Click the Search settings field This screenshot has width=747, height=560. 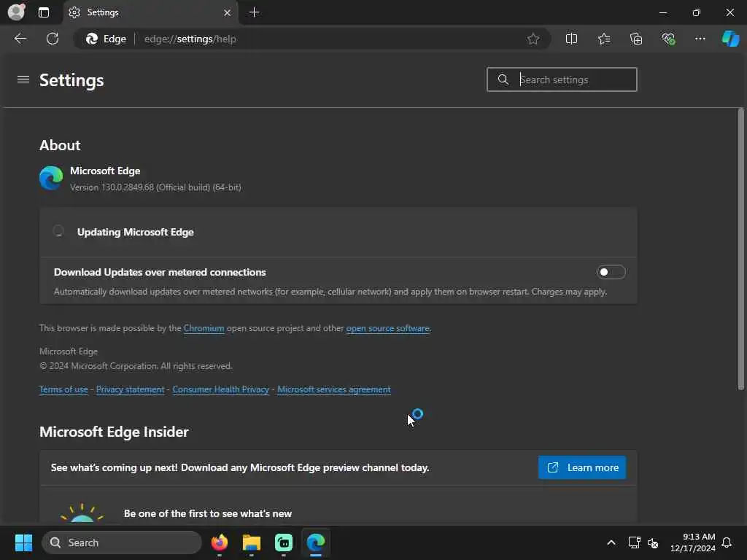click(562, 79)
